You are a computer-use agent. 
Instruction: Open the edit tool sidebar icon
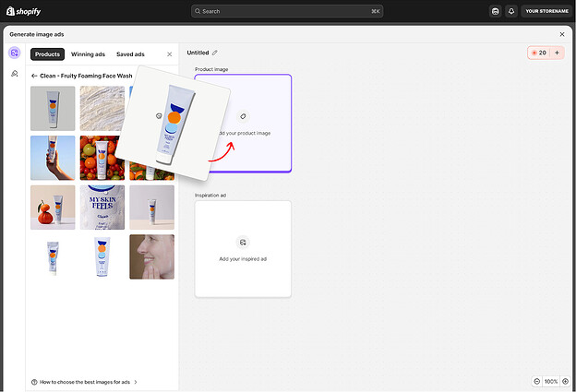coord(15,74)
